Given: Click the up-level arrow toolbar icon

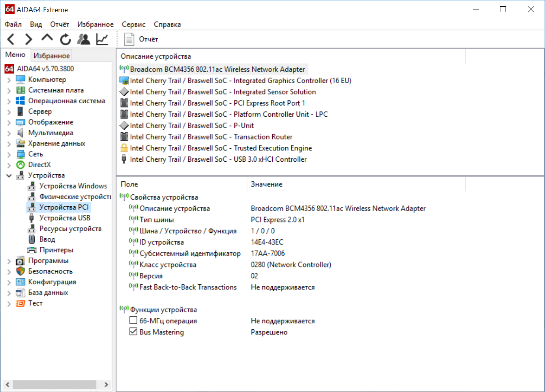Looking at the screenshot, I should coord(47,38).
